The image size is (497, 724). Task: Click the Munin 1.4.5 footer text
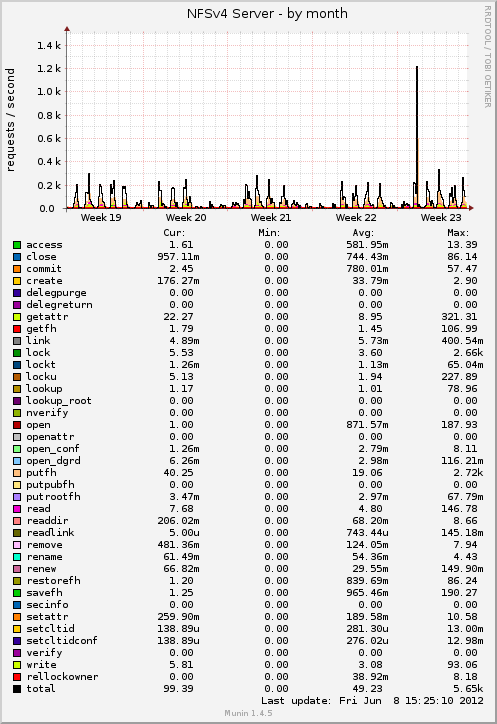[x=248, y=713]
